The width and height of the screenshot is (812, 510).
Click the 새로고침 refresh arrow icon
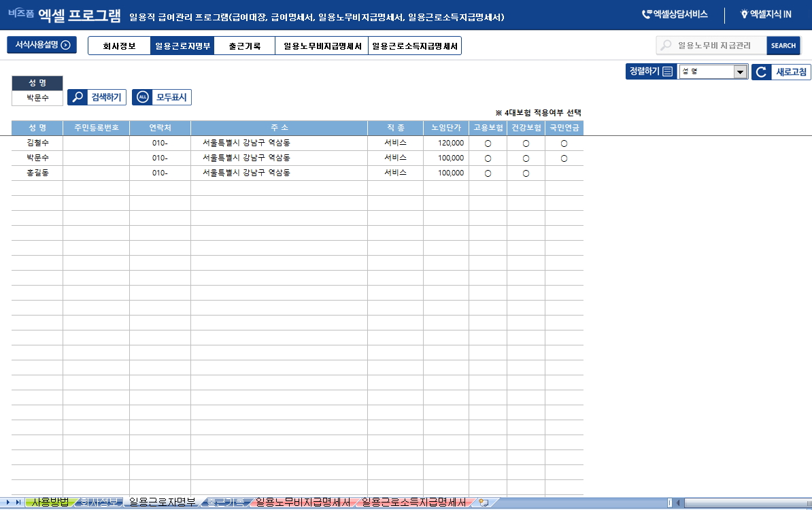pyautogui.click(x=762, y=72)
